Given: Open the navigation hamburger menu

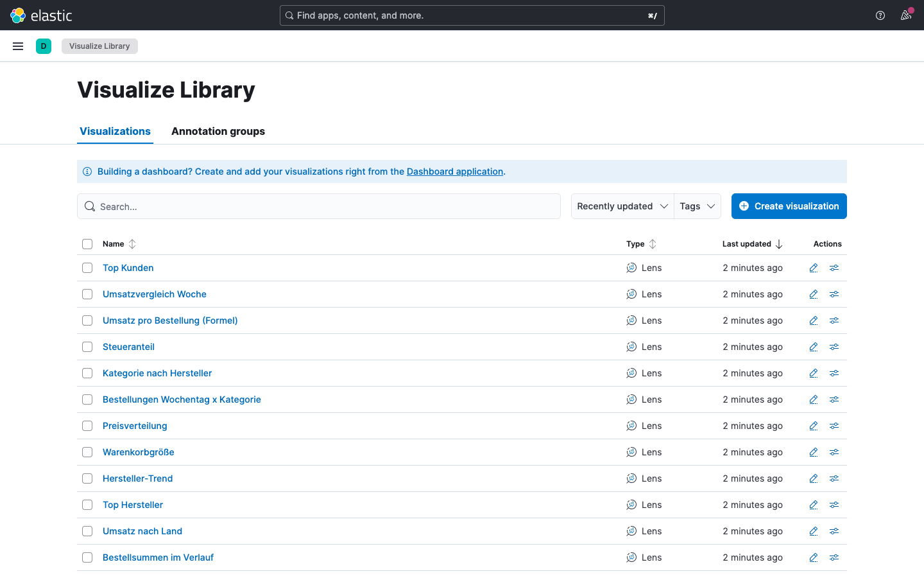Looking at the screenshot, I should (x=18, y=46).
